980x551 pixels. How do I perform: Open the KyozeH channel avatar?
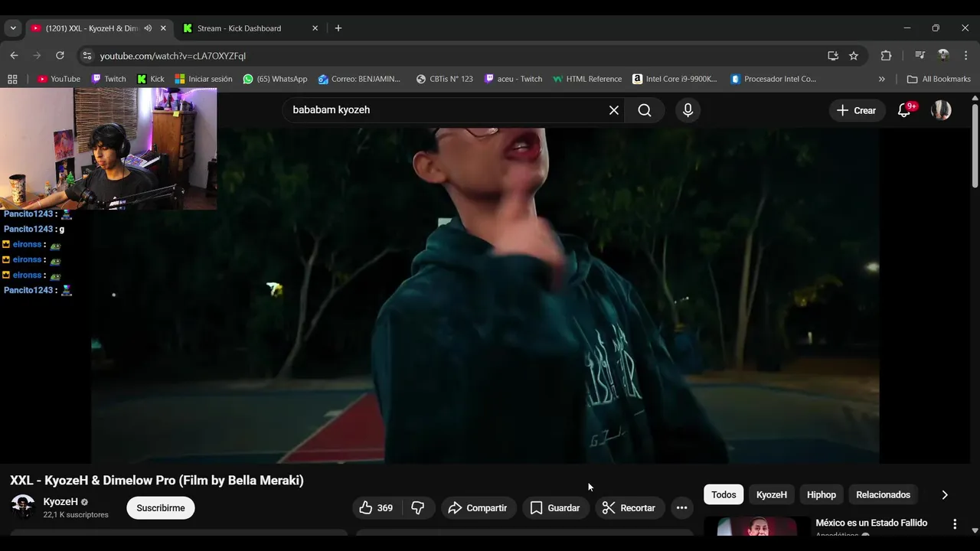[x=23, y=507]
